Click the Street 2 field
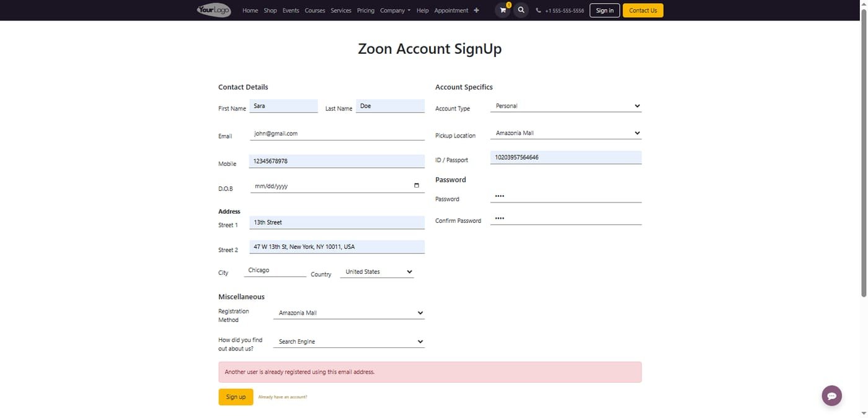The image size is (868, 418). [337, 246]
